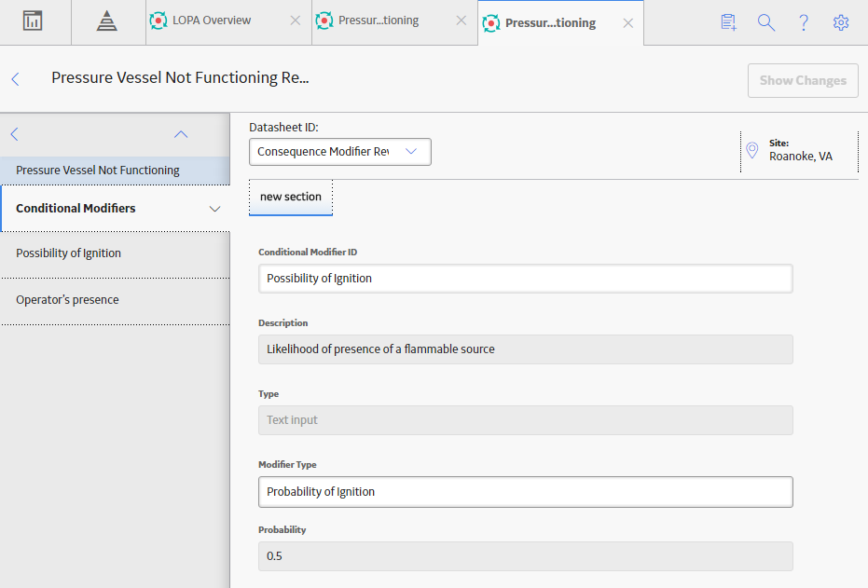The width and height of the screenshot is (868, 588).
Task: Click the site location pin icon
Action: point(751,150)
